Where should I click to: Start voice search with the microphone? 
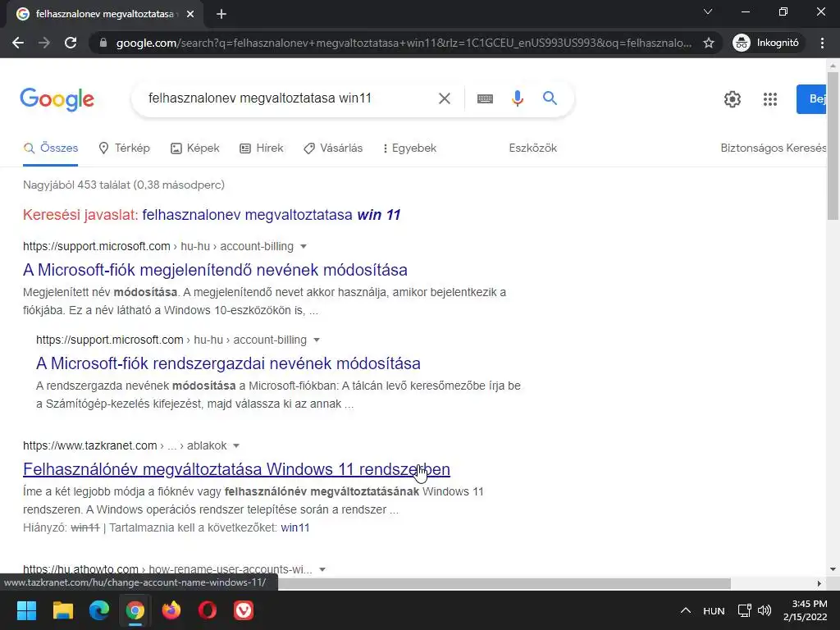tap(517, 98)
